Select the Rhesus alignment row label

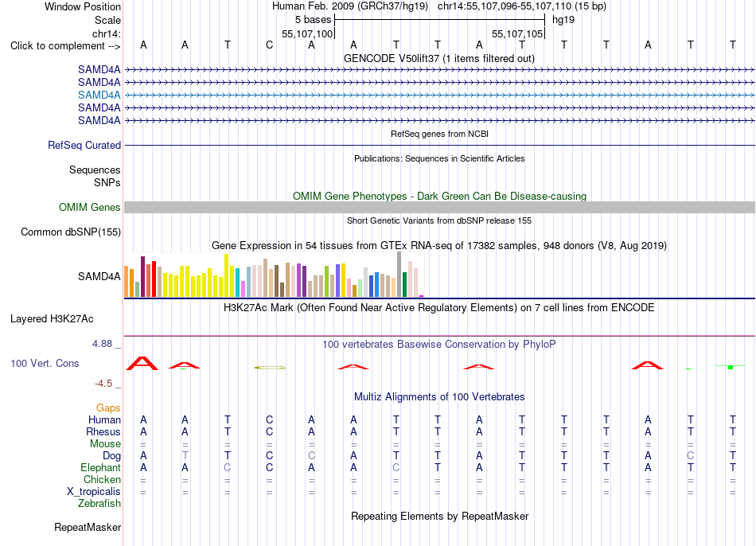103,431
